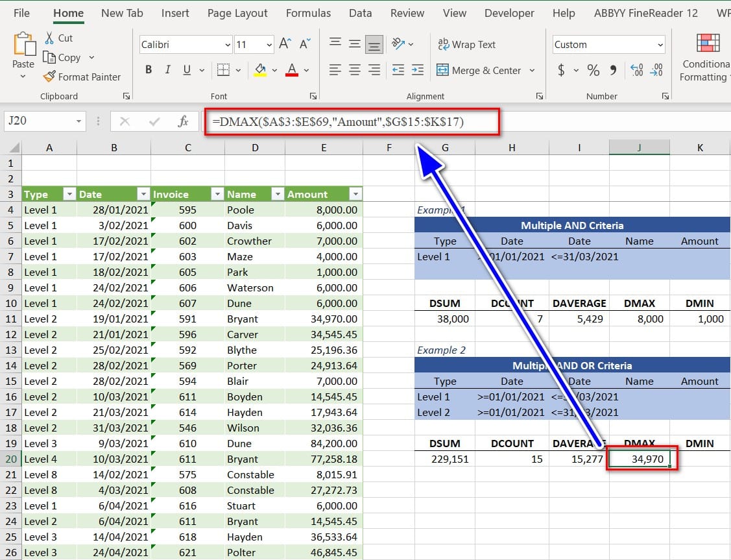Viewport: 731px width, 560px height.
Task: Click the Comma Style icon
Action: (x=613, y=70)
